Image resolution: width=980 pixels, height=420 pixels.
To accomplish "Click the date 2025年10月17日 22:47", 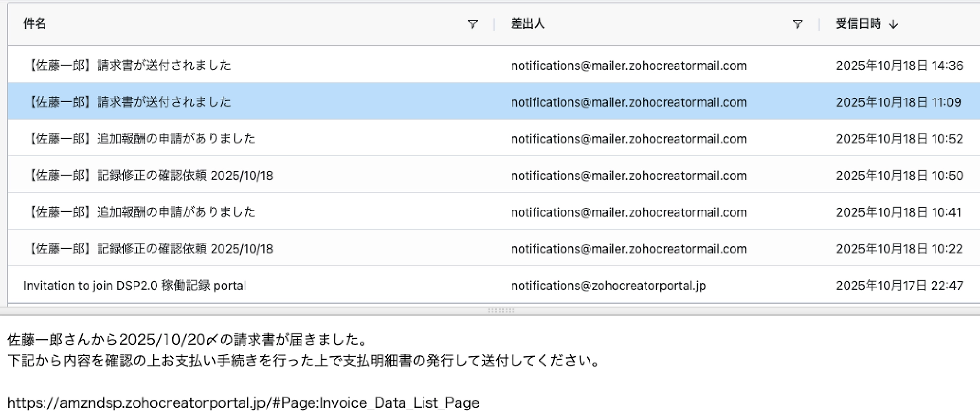I will (899, 286).
